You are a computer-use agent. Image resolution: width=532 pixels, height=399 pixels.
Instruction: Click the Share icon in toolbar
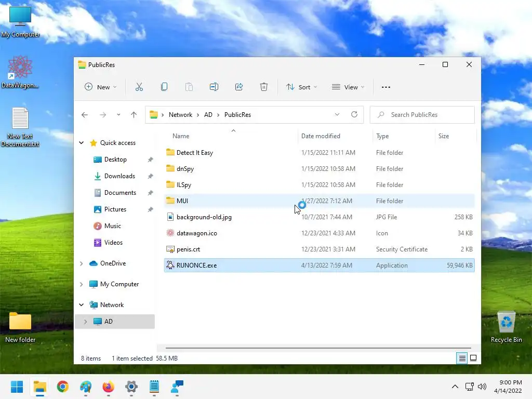pos(239,87)
